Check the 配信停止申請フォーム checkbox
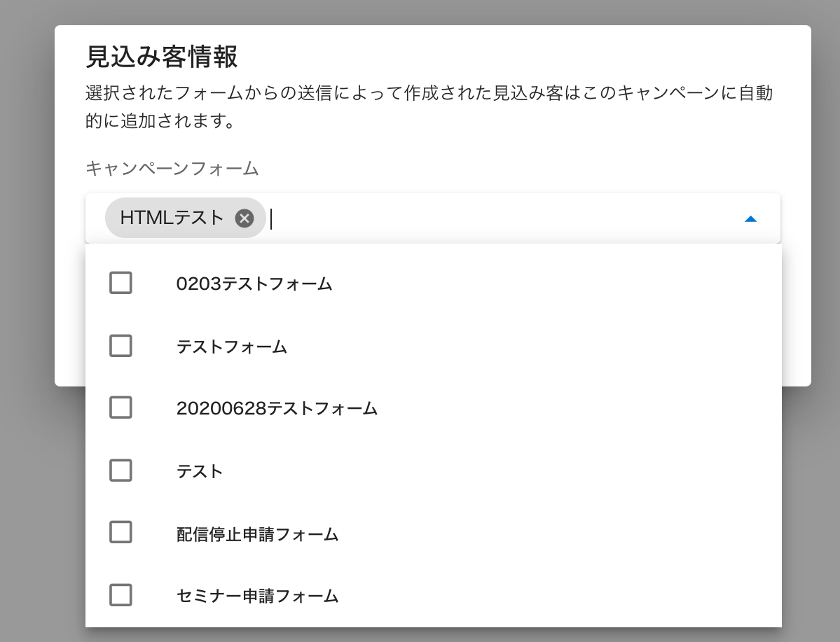840x642 pixels. (121, 533)
